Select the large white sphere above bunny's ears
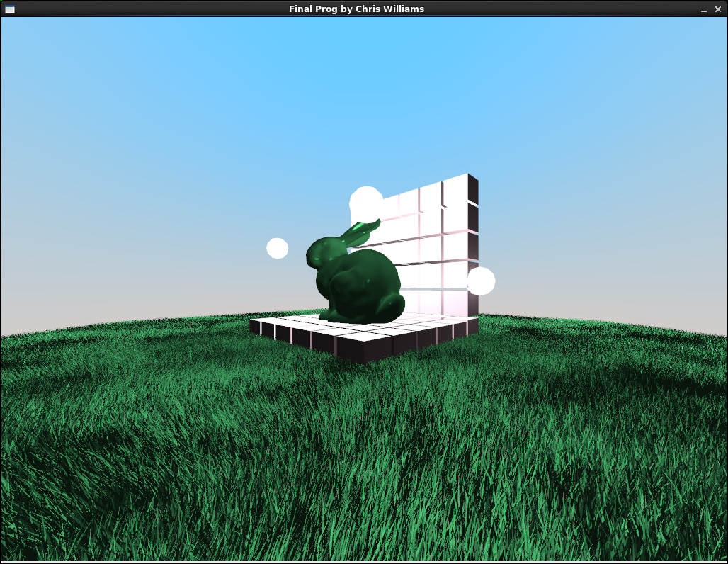The image size is (728, 564). pyautogui.click(x=366, y=203)
